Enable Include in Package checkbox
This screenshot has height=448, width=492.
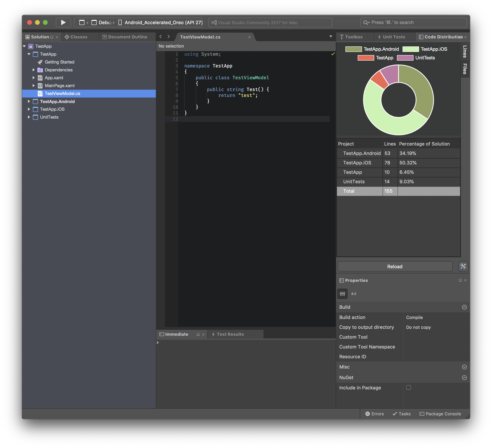pyautogui.click(x=409, y=387)
